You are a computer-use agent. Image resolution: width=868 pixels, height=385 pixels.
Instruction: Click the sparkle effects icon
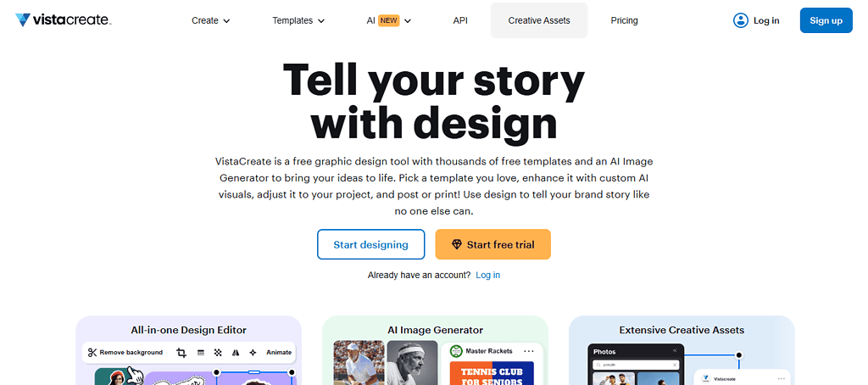point(253,352)
